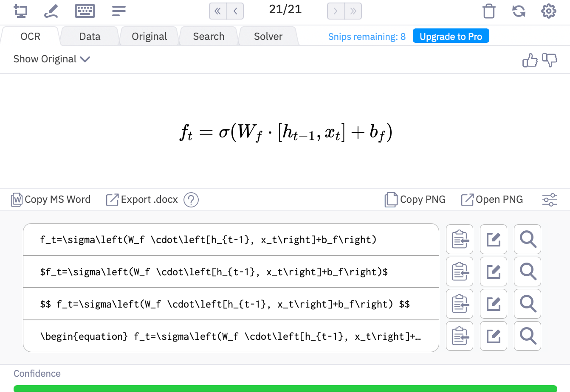This screenshot has width=570, height=392.
Task: Open equation PNG
Action: tap(492, 199)
